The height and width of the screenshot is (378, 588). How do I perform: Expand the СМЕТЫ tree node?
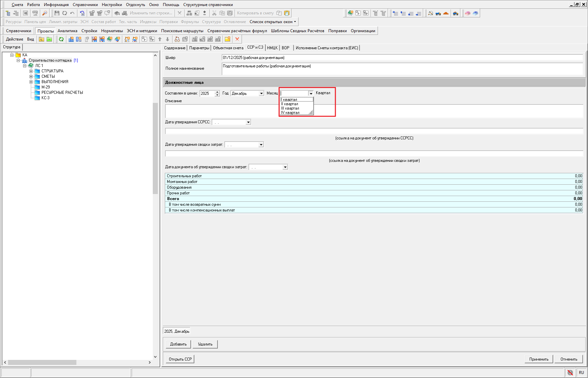31,76
